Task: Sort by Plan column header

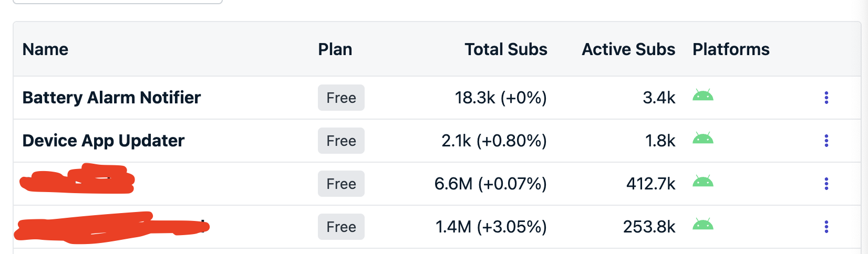Action: 335,49
